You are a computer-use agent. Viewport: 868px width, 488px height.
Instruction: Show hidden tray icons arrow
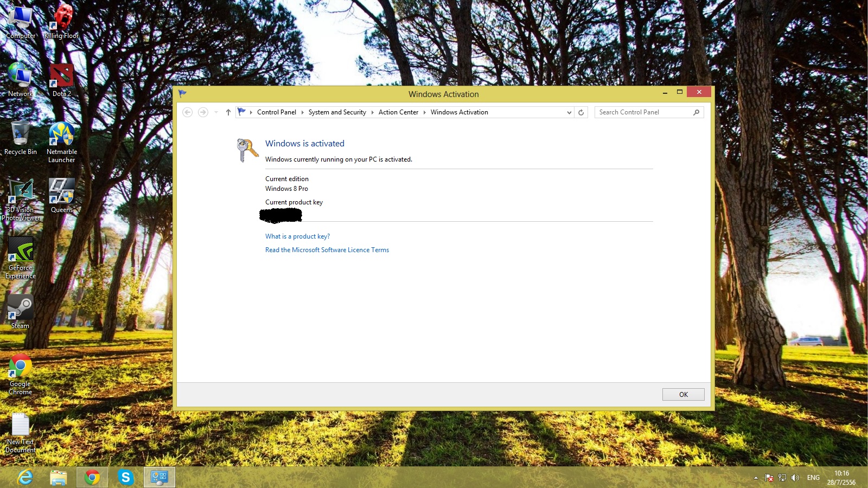tap(756, 478)
